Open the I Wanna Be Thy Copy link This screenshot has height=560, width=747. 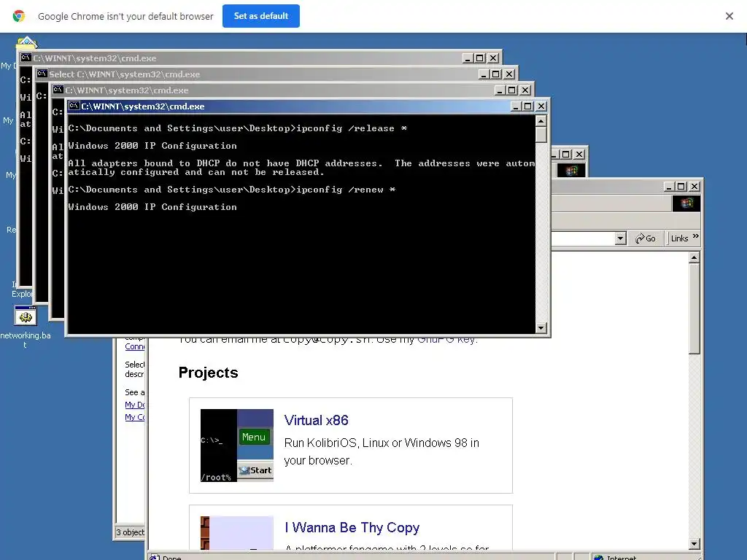click(x=352, y=527)
